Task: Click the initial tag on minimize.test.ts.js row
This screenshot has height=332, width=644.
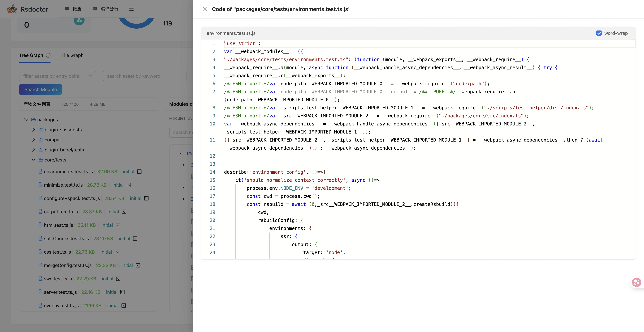Action: click(118, 185)
